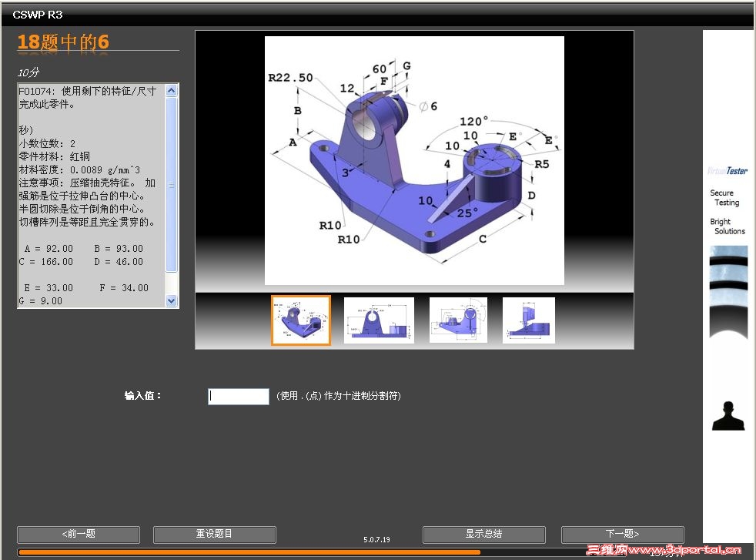The image size is (756, 560).
Task: Focus the answer input value field
Action: pos(238,397)
